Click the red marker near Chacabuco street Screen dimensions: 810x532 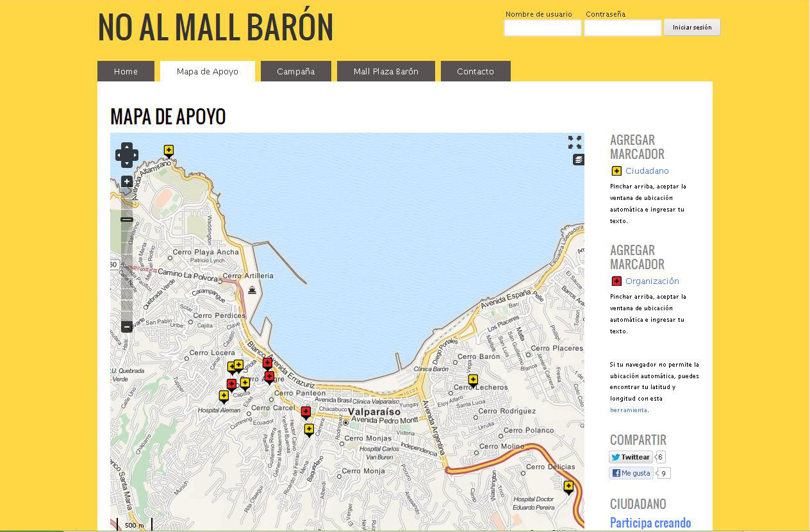coord(306,411)
